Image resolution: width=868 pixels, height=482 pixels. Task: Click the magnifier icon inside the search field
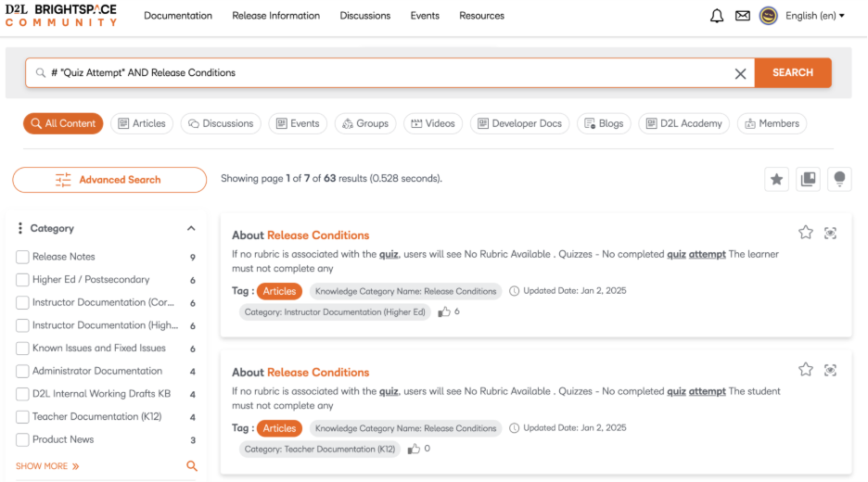click(41, 73)
